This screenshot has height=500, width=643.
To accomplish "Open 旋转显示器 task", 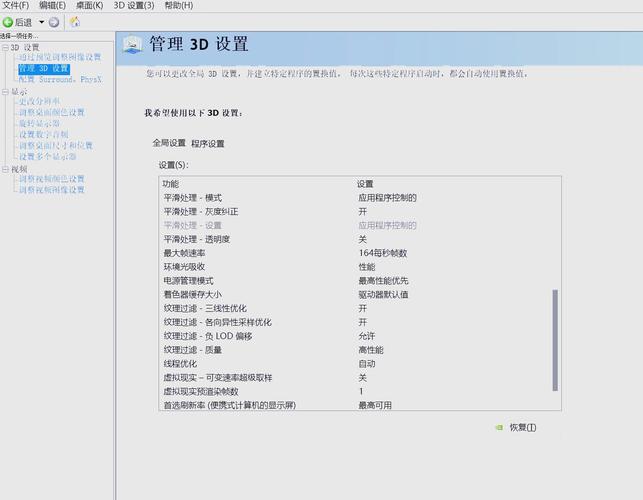I will [39, 123].
